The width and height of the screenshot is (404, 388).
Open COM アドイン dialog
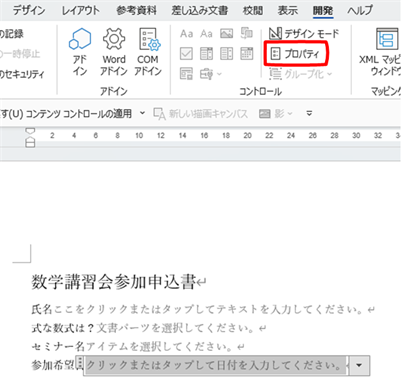point(148,52)
